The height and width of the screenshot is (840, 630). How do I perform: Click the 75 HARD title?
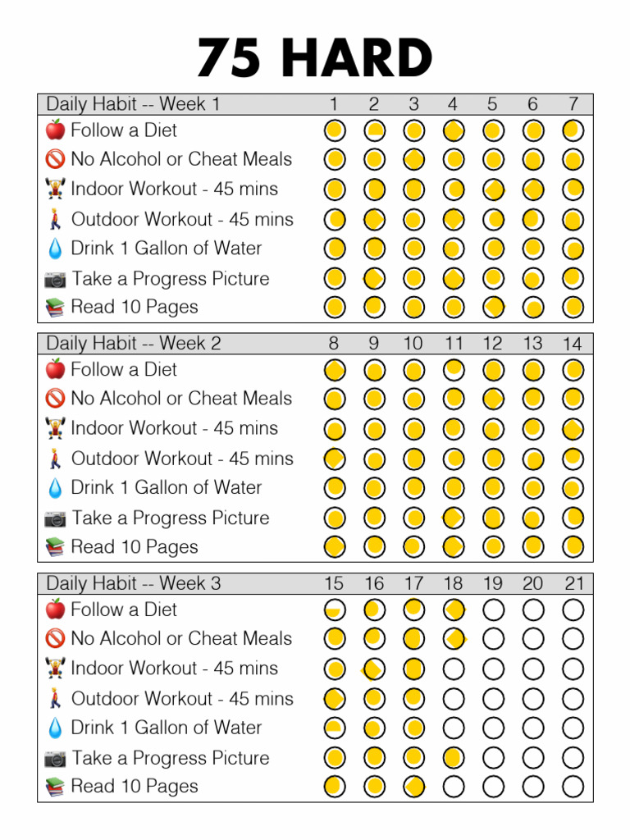pyautogui.click(x=315, y=59)
